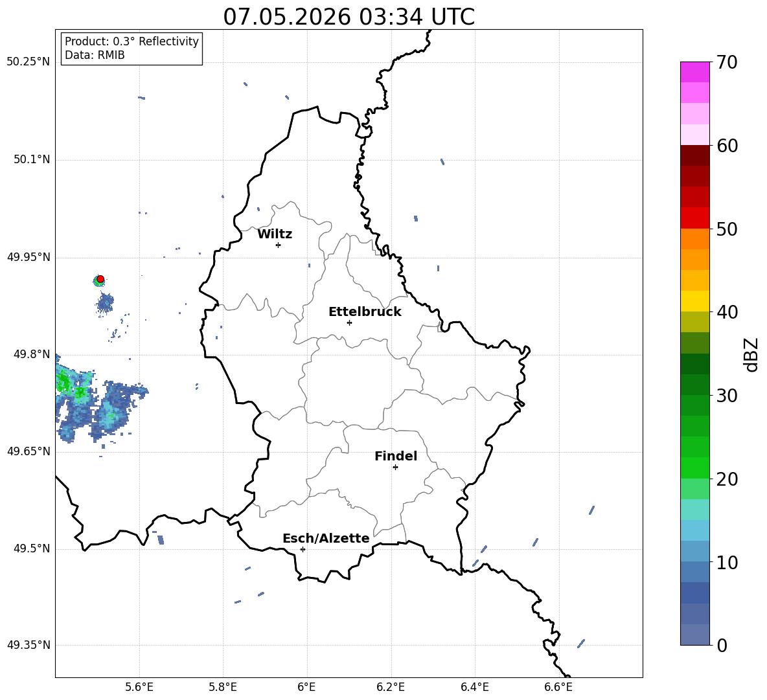Click the Wiltz city label

pyautogui.click(x=275, y=234)
